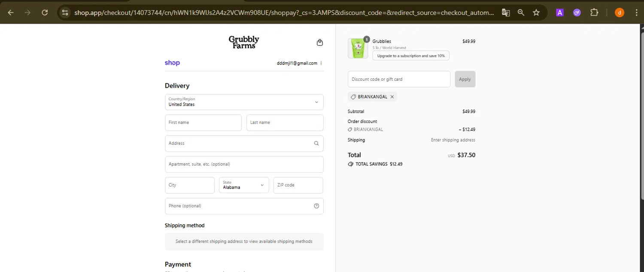Reload the checkout page
Screen dimensions: 644x272
(x=45, y=12)
